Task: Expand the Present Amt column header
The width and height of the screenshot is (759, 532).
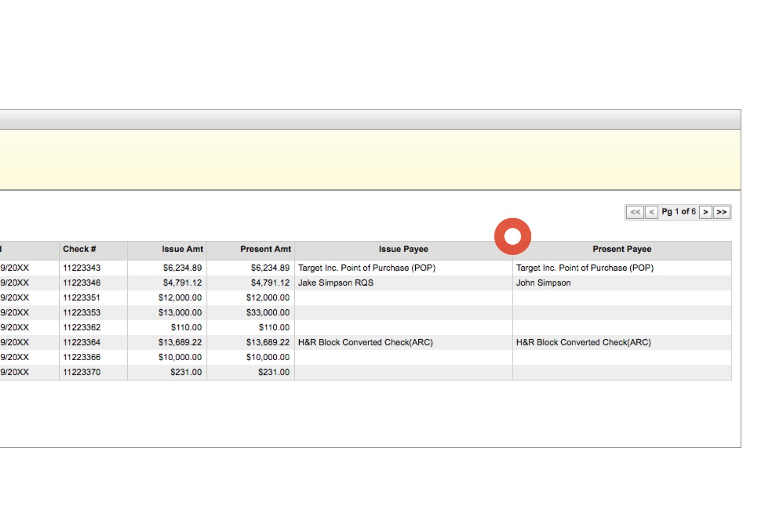Action: [266, 249]
